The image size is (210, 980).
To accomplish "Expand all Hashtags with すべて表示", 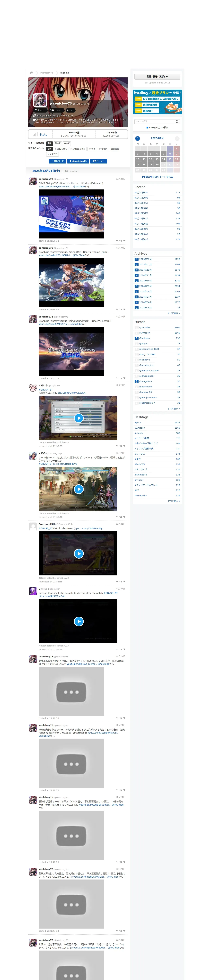I will pos(174,501).
